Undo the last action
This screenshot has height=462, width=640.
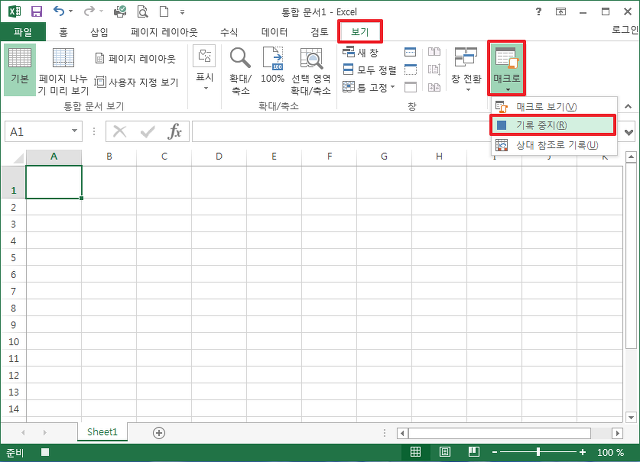coord(59,11)
